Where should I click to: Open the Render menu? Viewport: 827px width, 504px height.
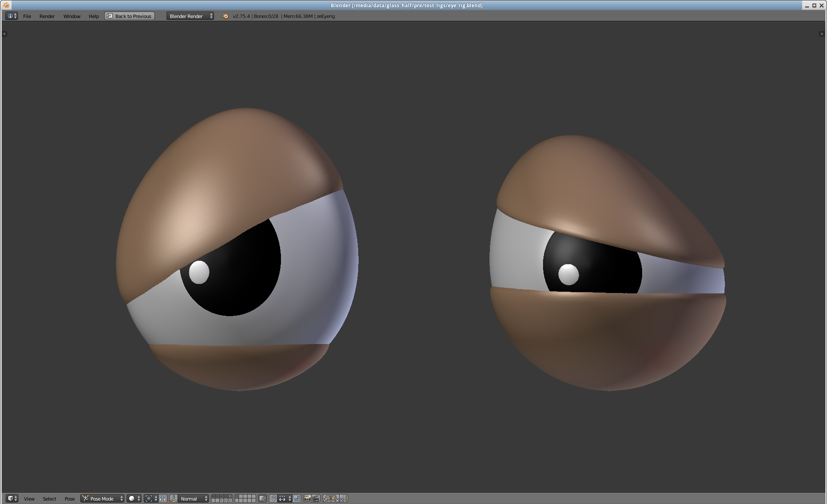coord(47,16)
